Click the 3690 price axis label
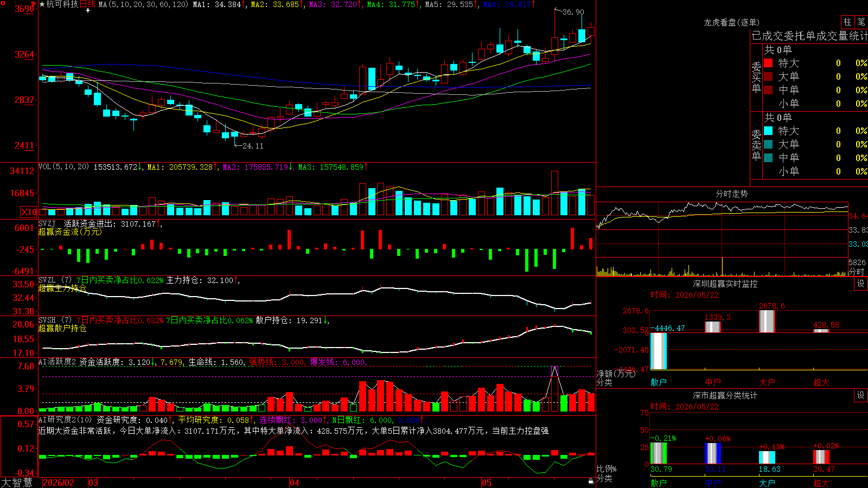The image size is (868, 488). coord(24,9)
